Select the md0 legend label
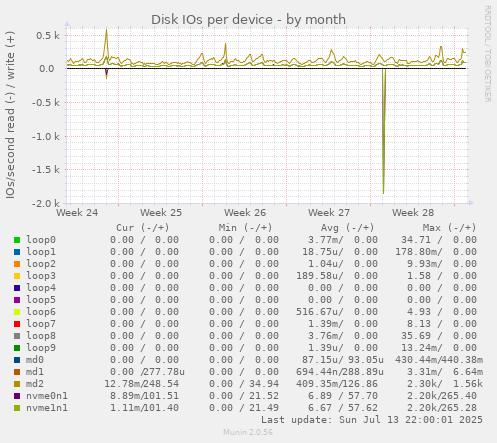 [x=35, y=360]
